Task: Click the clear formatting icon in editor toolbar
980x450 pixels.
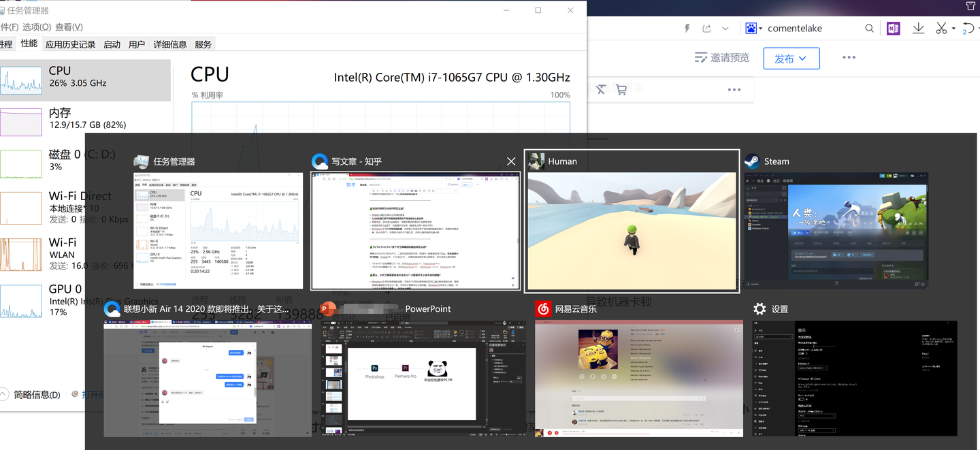Action: pos(600,89)
